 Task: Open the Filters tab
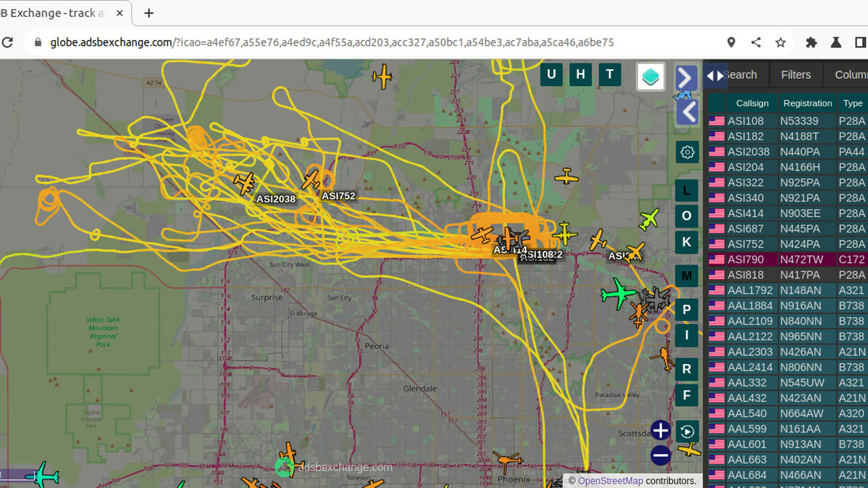click(795, 75)
